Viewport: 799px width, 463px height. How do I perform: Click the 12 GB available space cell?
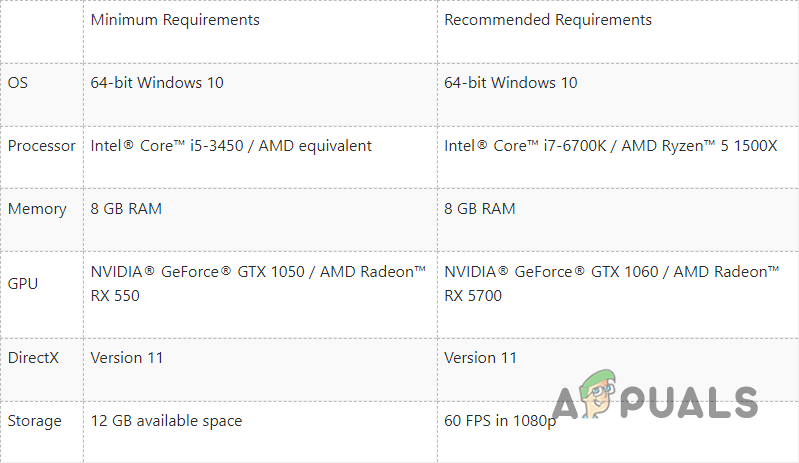pos(166,421)
